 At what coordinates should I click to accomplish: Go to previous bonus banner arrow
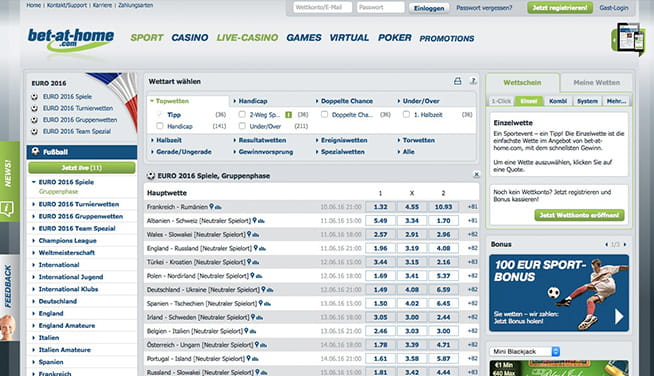coord(606,245)
